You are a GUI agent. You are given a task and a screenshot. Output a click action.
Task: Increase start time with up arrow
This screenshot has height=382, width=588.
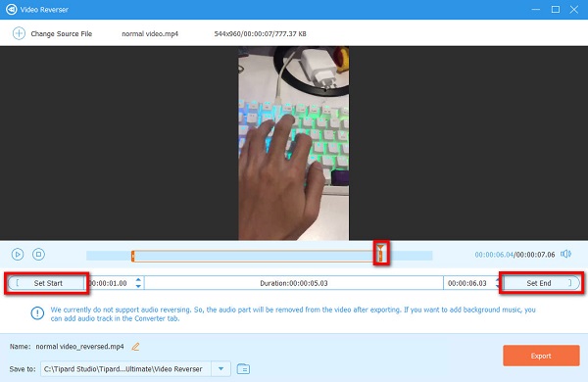tap(138, 280)
